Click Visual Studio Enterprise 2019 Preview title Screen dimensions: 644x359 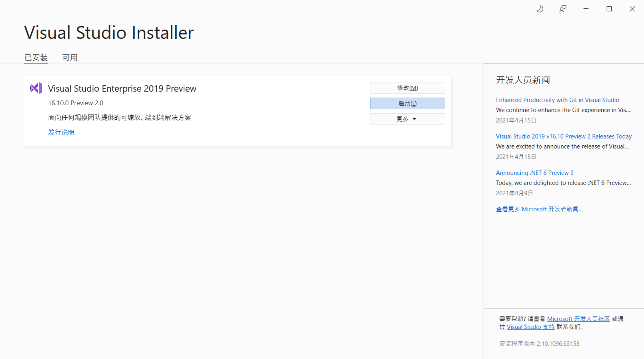(x=122, y=88)
